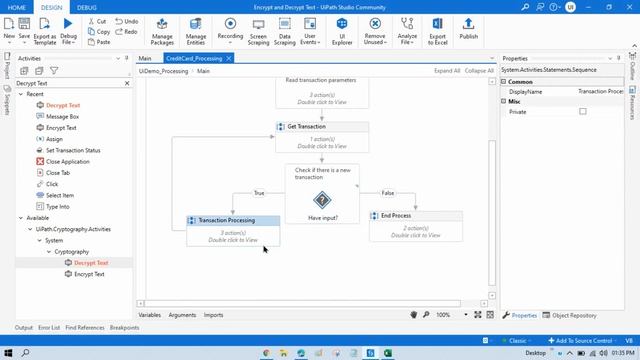Toggle the Private checkbox
The image size is (640, 360).
coord(582,111)
